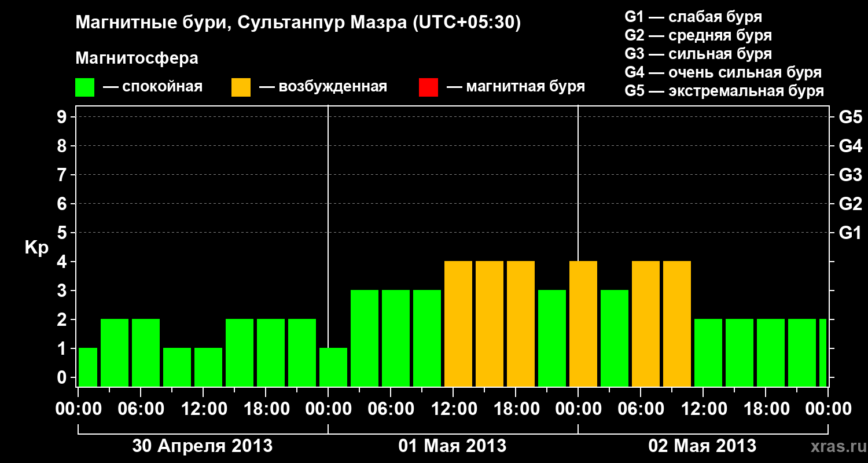This screenshot has width=868, height=463.
Task: Click the 12:00 time label under 30 Апреля
Action: pos(203,409)
